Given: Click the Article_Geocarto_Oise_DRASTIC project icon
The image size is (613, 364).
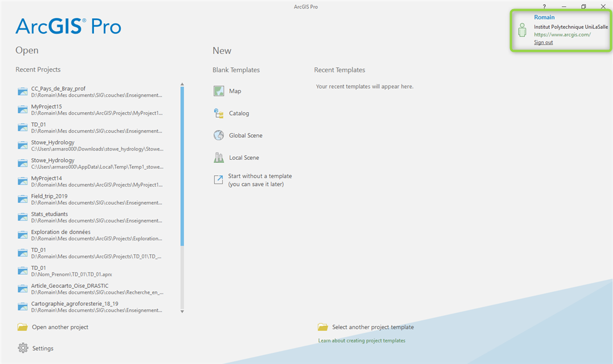Looking at the screenshot, I should [23, 288].
